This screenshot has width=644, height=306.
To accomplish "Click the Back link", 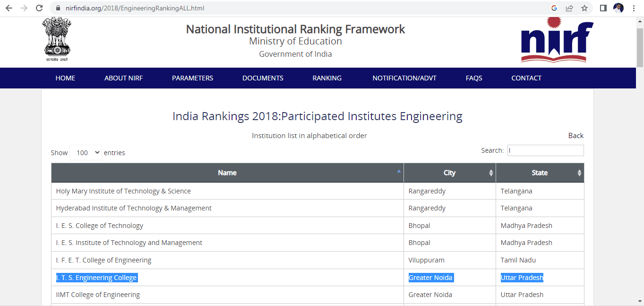I will 575,136.
